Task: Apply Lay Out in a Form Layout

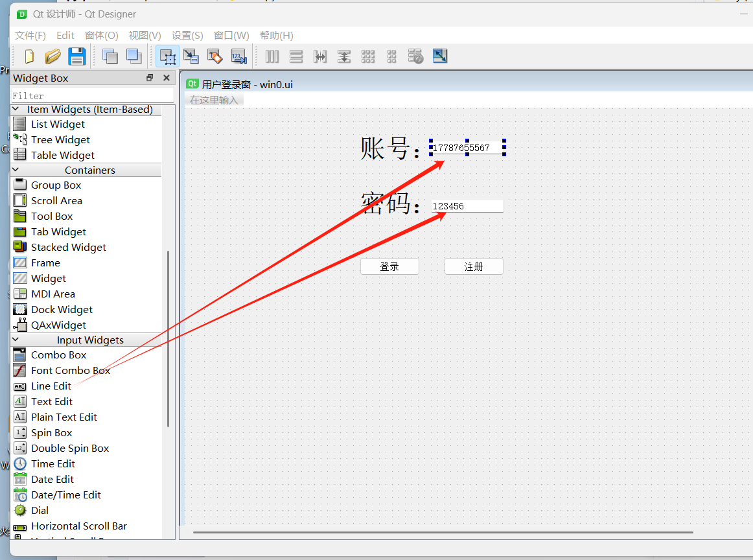Action: pyautogui.click(x=392, y=56)
